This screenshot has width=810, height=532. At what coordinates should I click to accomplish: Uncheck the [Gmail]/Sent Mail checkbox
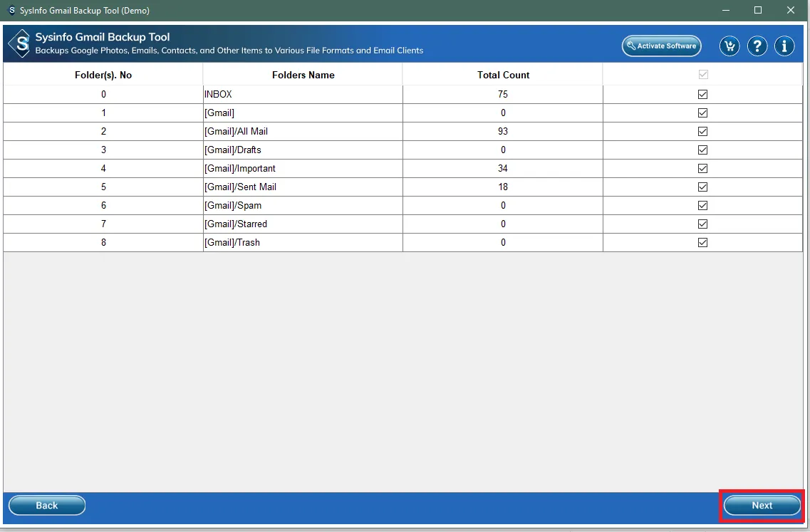tap(702, 187)
